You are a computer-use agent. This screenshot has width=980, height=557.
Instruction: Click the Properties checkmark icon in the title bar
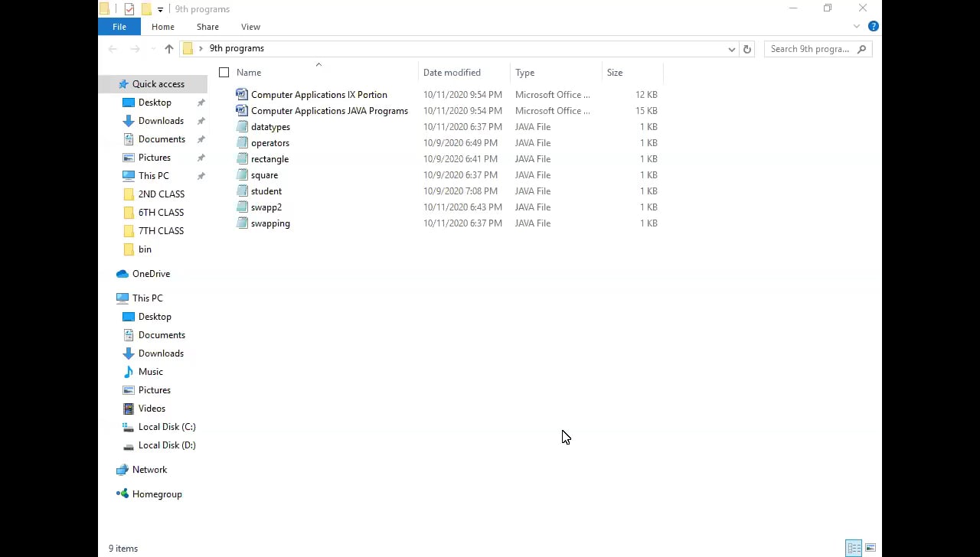[129, 9]
